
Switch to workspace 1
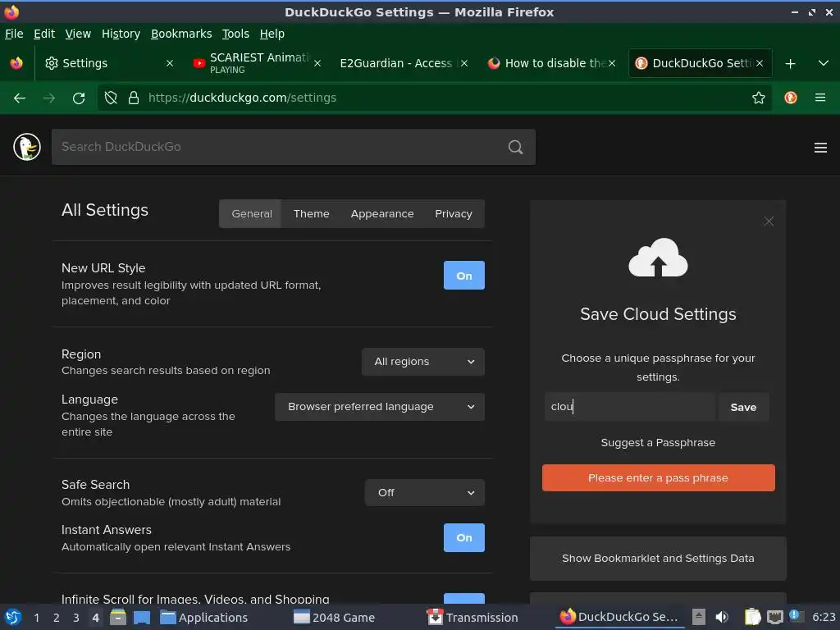(36, 618)
